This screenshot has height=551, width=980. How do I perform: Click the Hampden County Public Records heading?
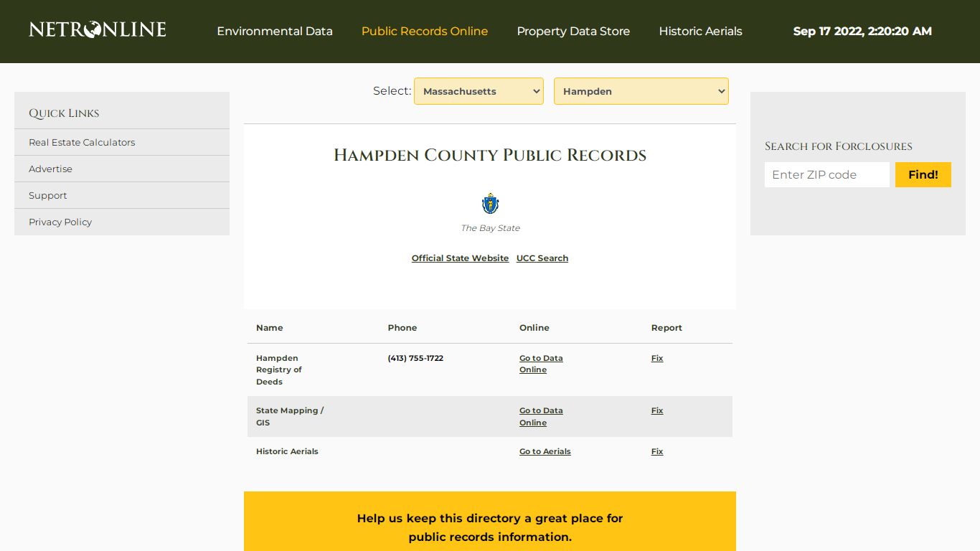point(490,155)
